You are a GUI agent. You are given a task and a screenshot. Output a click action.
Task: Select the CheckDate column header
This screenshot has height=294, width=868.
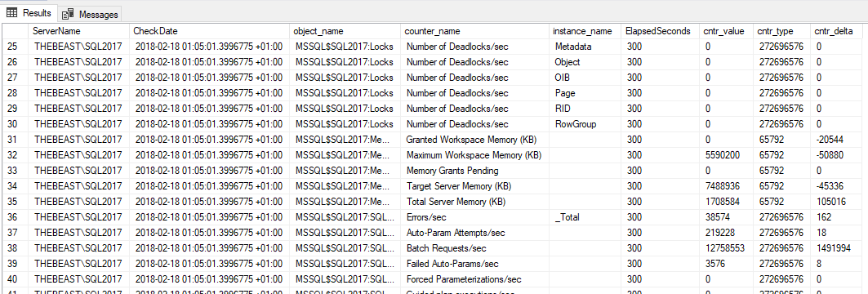coord(210,31)
